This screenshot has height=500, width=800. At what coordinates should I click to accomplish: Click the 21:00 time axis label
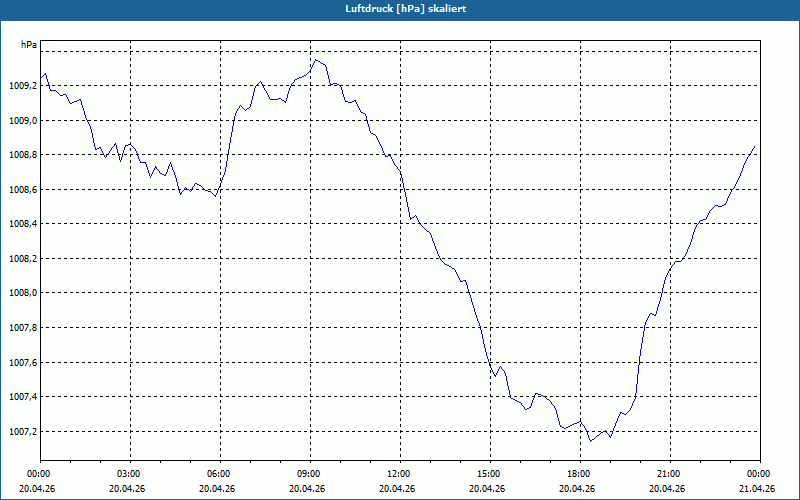(x=670, y=474)
